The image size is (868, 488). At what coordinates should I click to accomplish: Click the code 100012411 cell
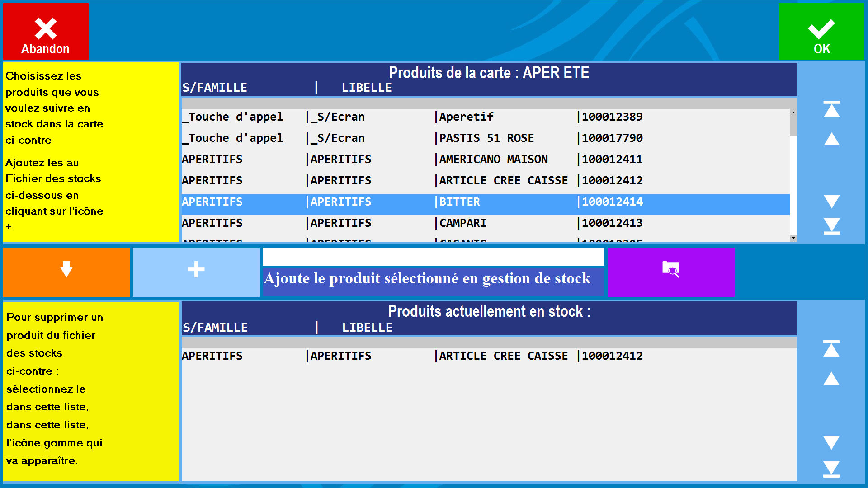coord(612,159)
